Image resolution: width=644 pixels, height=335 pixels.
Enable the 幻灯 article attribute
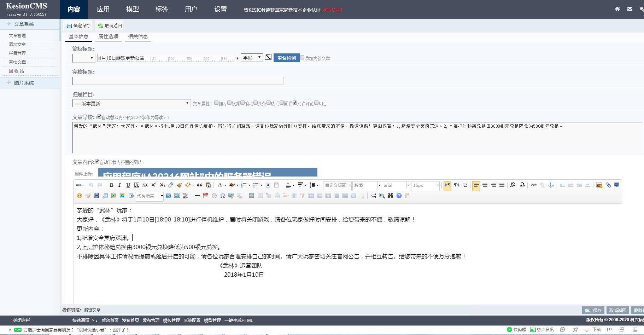pyautogui.click(x=316, y=103)
